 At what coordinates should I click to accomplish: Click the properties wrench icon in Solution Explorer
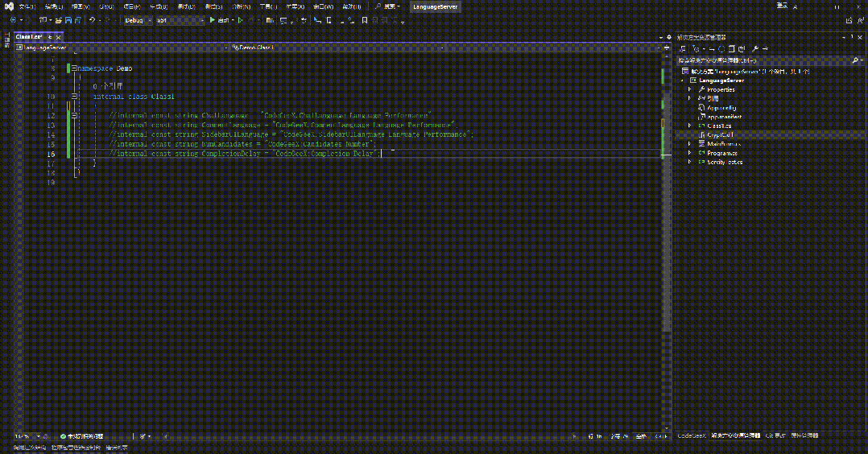755,49
